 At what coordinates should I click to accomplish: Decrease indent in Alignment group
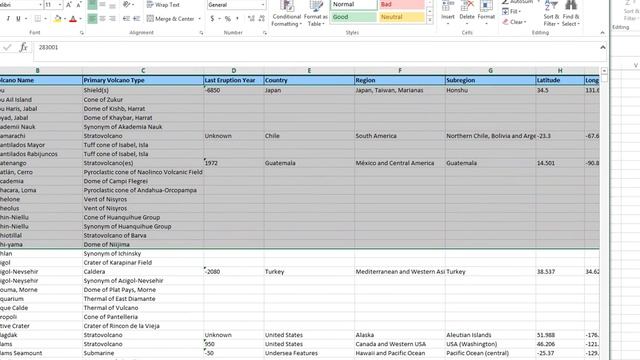pyautogui.click(x=127, y=19)
